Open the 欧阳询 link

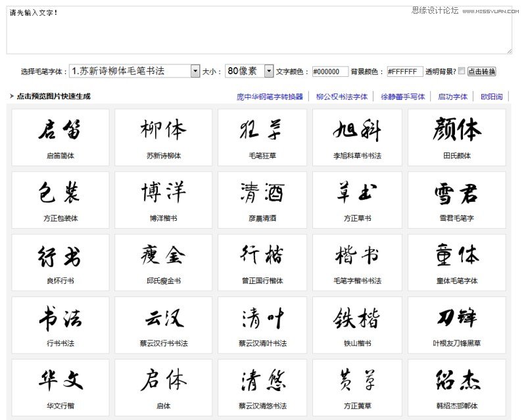(x=491, y=97)
